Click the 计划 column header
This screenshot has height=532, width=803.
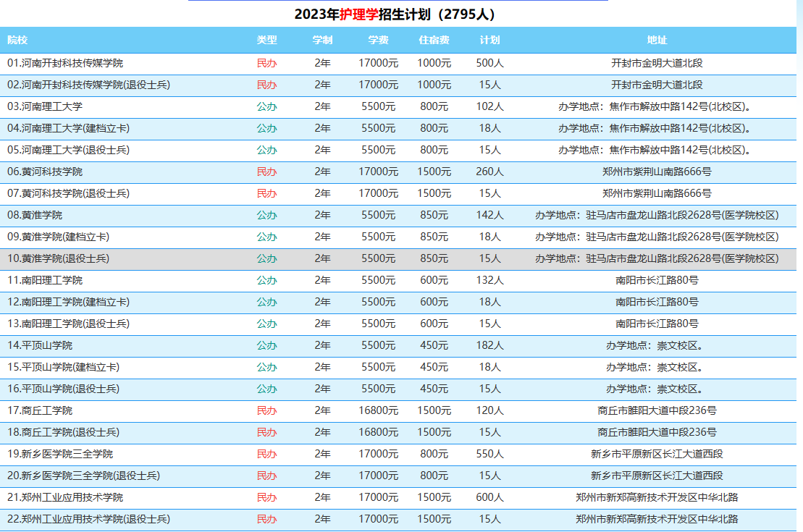click(489, 40)
